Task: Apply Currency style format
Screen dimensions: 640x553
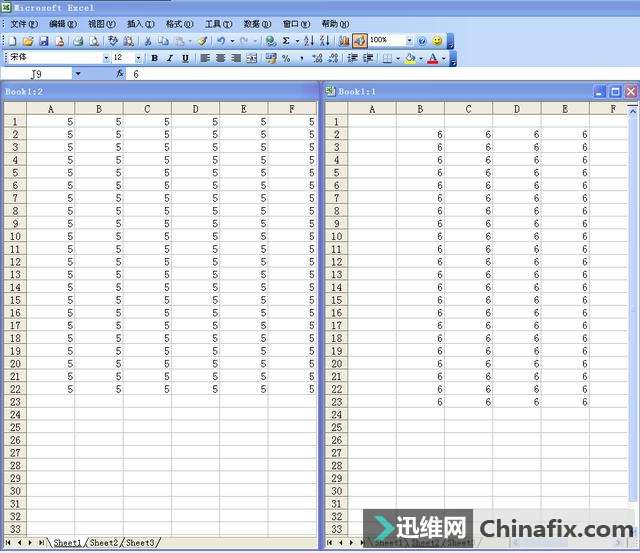Action: tap(271, 58)
